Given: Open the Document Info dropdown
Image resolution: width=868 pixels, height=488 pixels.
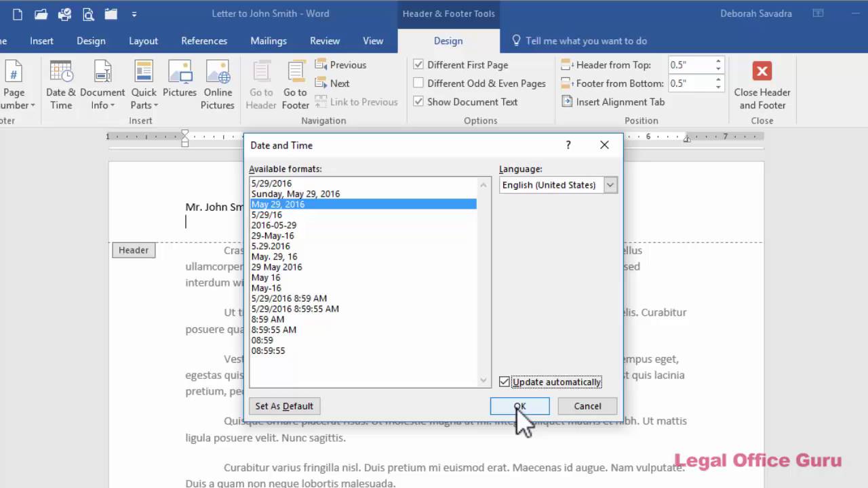Looking at the screenshot, I should pos(102,85).
